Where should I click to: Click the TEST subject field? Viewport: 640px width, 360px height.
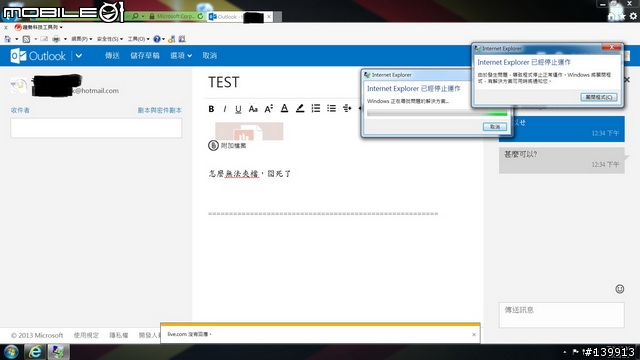224,82
